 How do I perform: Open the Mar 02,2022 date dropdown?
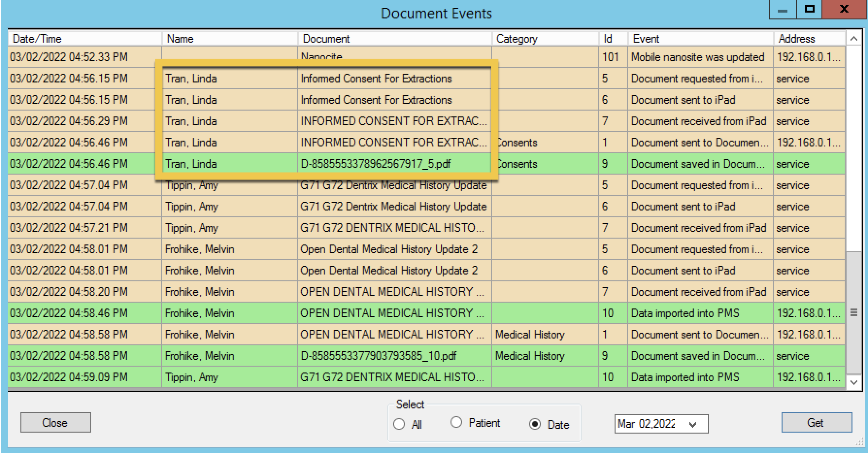(x=693, y=424)
